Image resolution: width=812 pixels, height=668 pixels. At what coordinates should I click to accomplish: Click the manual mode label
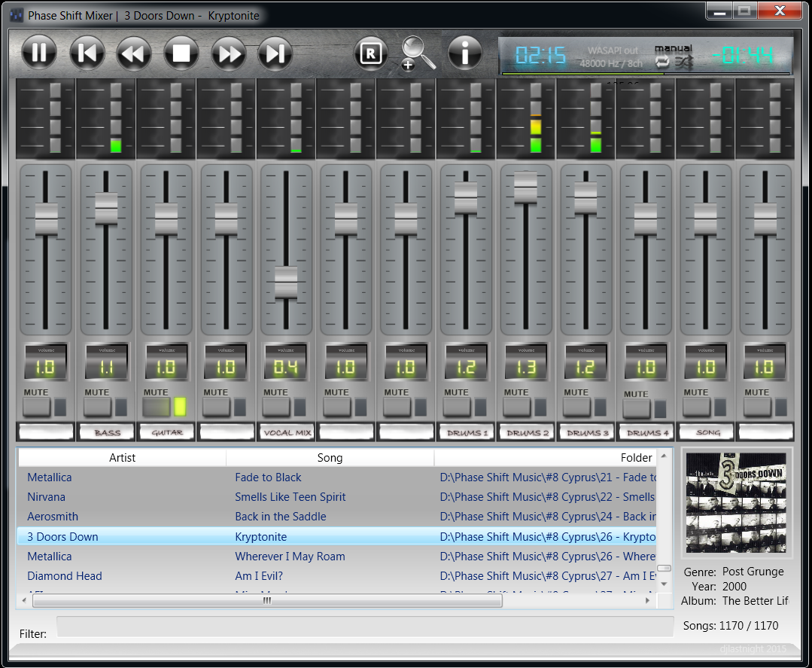(x=674, y=48)
